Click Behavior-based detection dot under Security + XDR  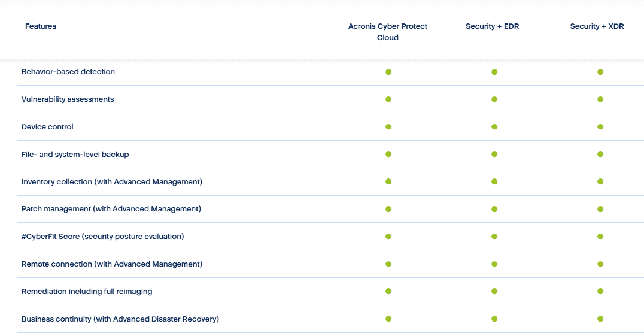click(600, 71)
